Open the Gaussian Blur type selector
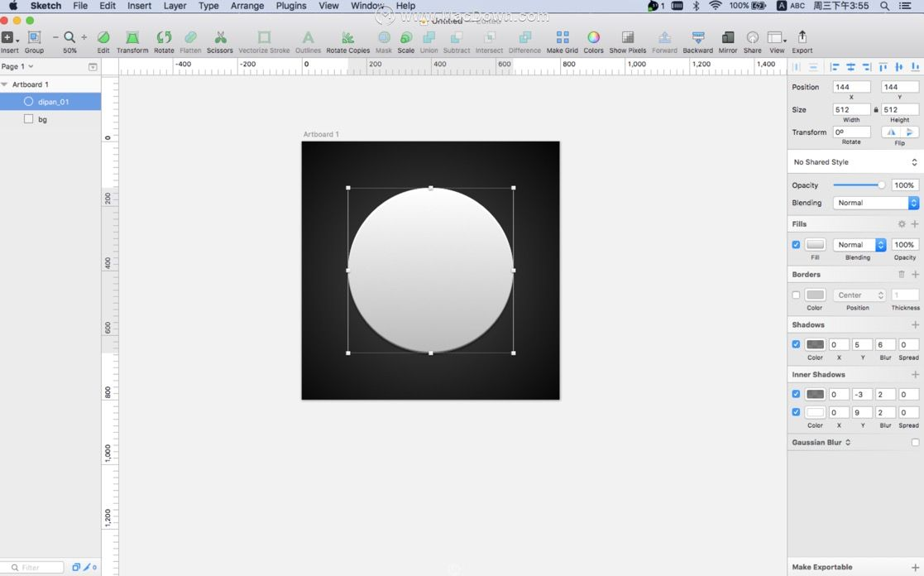 (821, 442)
